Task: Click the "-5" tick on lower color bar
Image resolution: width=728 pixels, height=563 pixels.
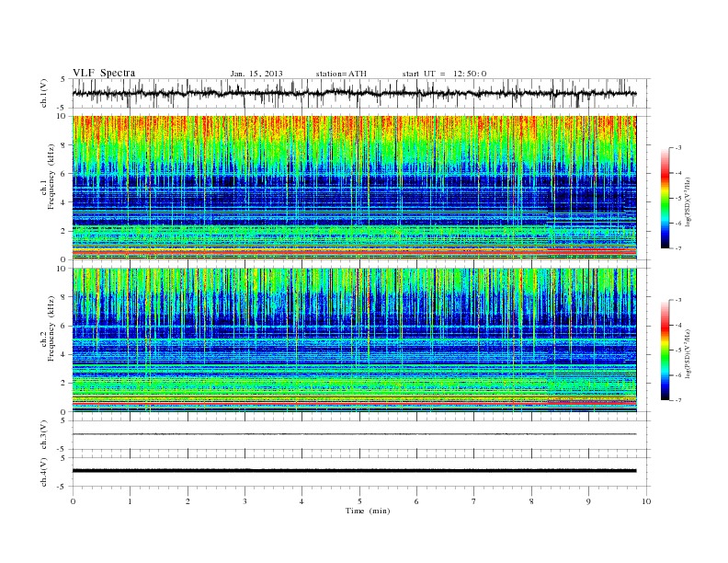Action: coord(678,350)
